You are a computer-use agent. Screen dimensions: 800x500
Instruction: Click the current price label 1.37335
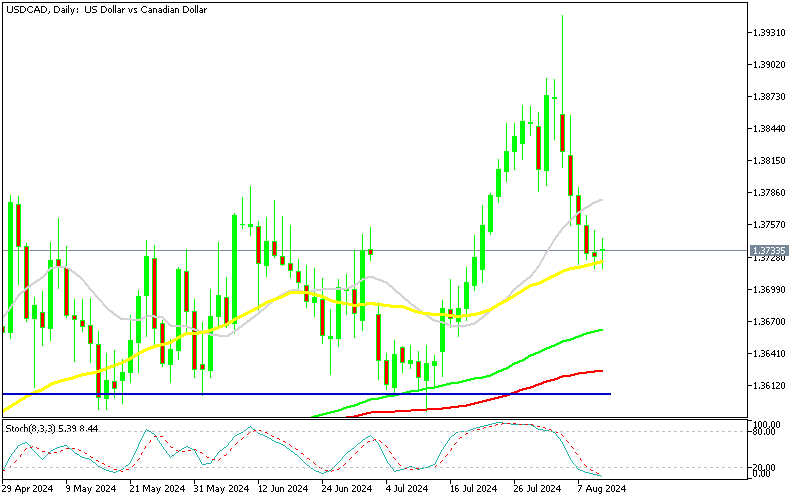coord(769,250)
